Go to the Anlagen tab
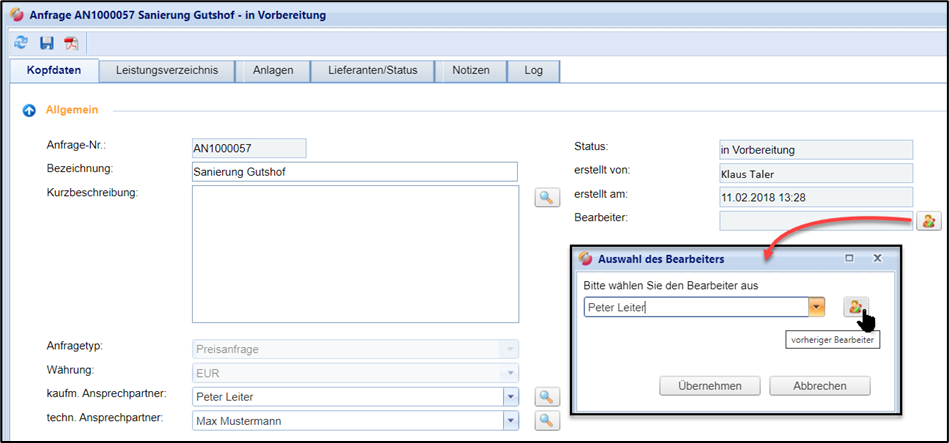The image size is (949, 443). (x=273, y=70)
